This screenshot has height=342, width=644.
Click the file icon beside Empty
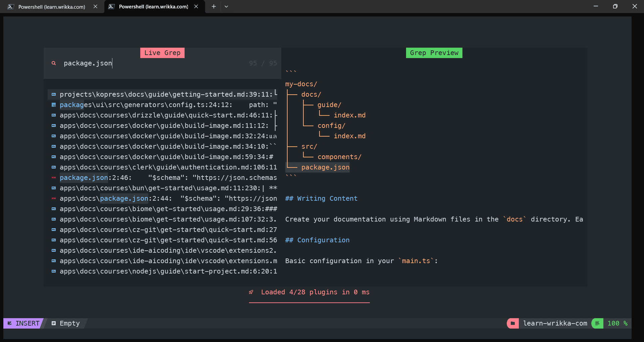coord(54,323)
